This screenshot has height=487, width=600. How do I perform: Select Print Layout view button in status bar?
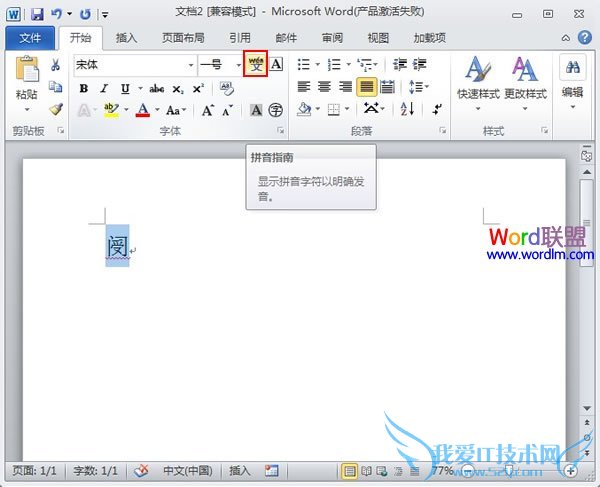tap(349, 471)
